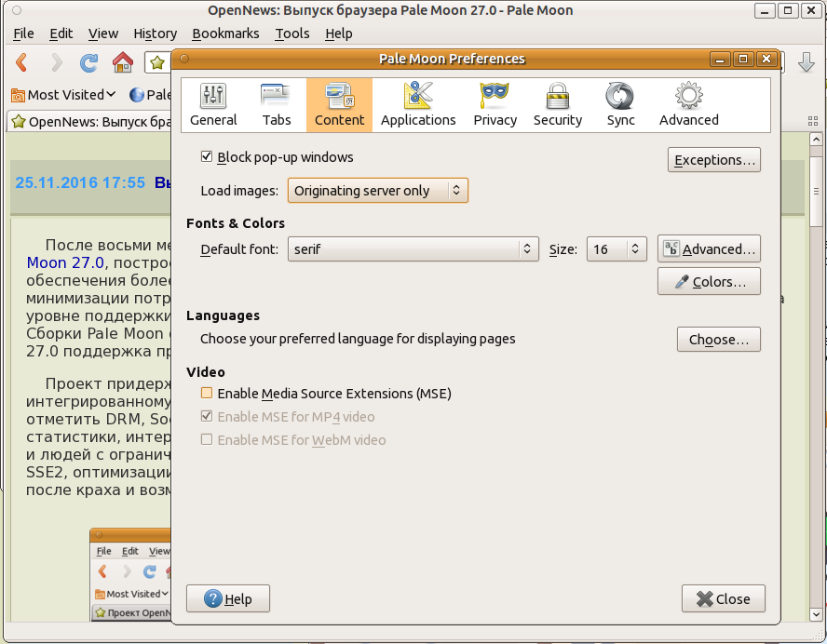Expand the font Size dropdown
This screenshot has height=644, width=827.
tap(617, 249)
